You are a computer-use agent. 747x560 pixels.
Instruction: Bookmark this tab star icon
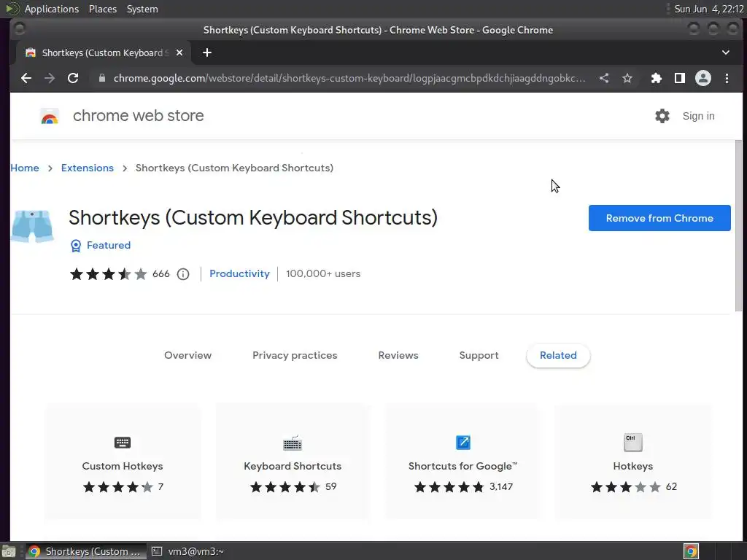(627, 78)
